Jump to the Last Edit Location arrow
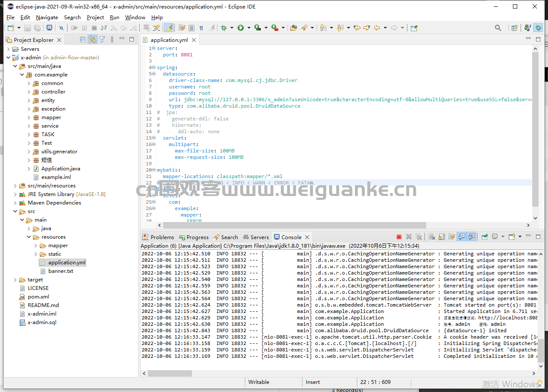This screenshot has width=548, height=392. 356,28
